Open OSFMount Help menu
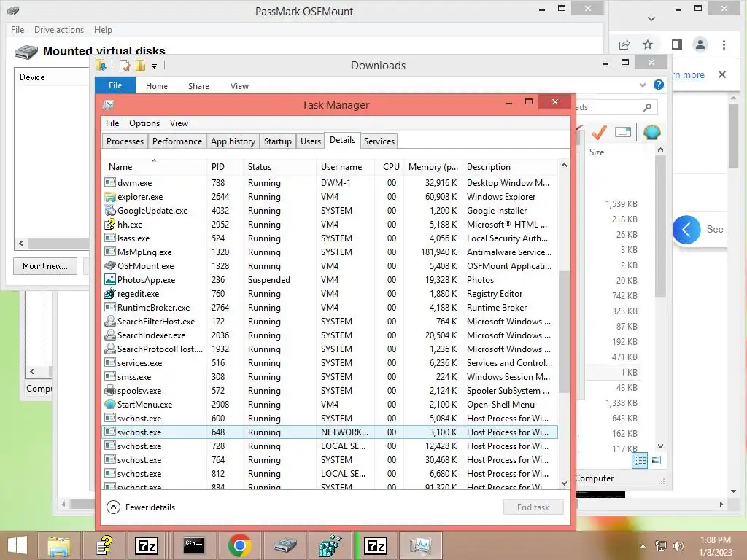747x560 pixels. tap(103, 29)
